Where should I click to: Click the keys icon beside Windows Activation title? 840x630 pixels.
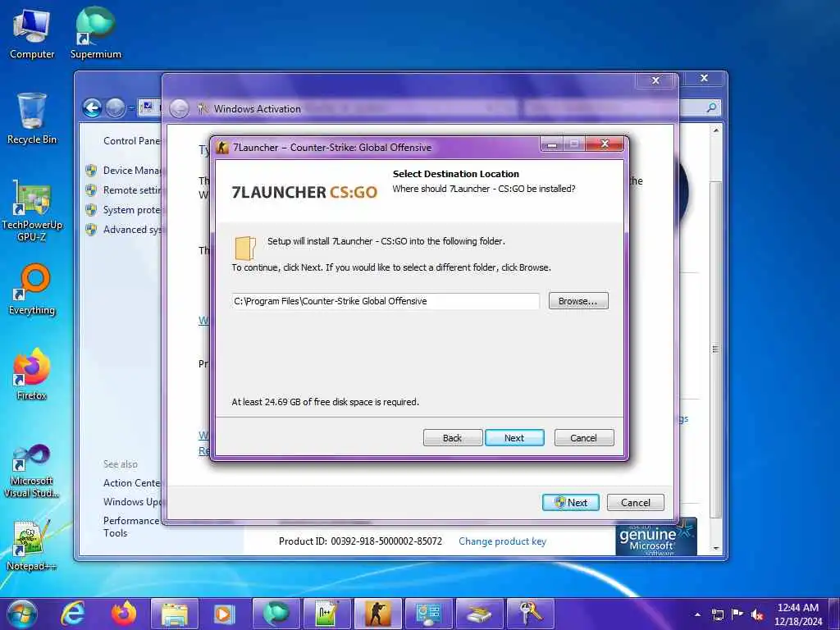tap(203, 109)
